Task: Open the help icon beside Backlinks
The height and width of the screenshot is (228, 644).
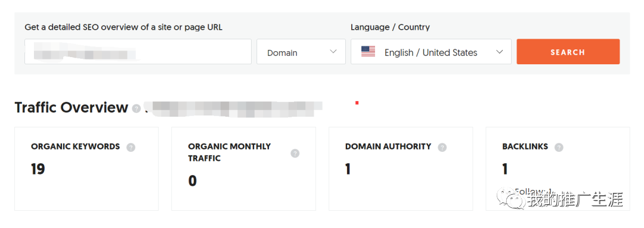Action: coord(559,147)
